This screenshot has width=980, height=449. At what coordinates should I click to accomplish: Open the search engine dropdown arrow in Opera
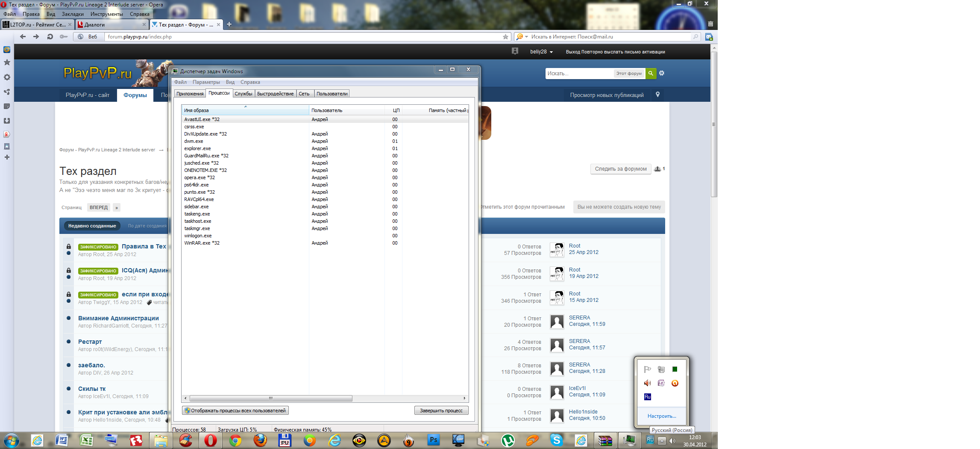(527, 37)
